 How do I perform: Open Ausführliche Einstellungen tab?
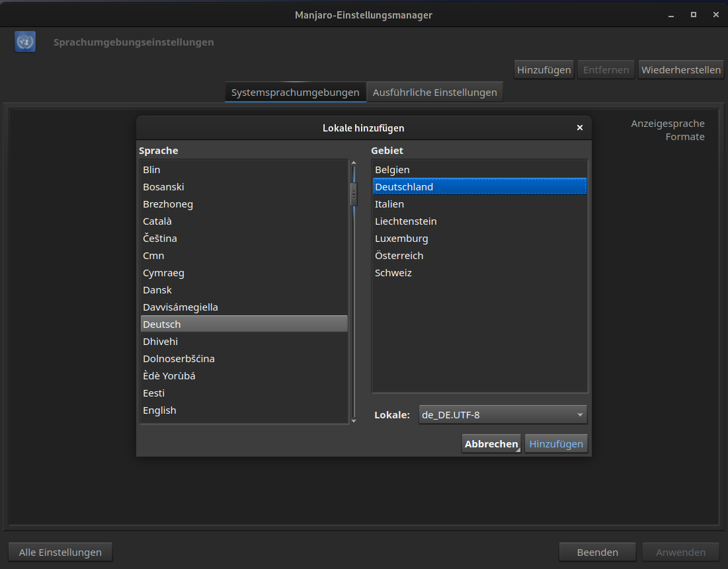pos(434,93)
